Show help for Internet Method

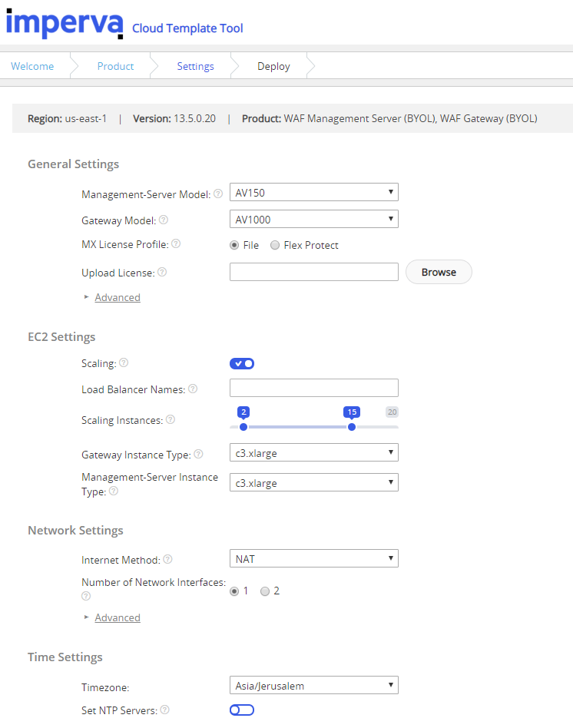pos(167,560)
